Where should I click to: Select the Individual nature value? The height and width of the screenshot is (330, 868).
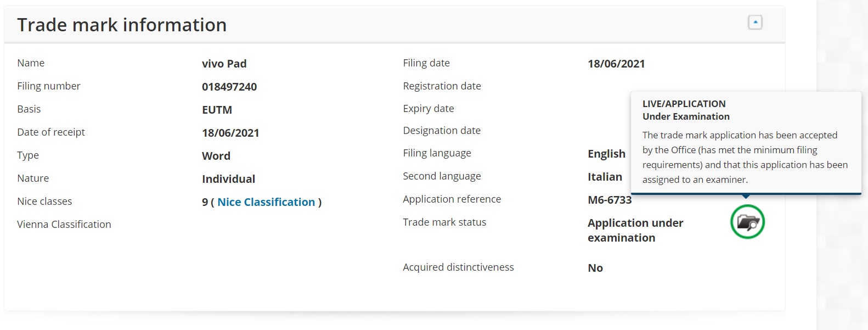coord(229,179)
